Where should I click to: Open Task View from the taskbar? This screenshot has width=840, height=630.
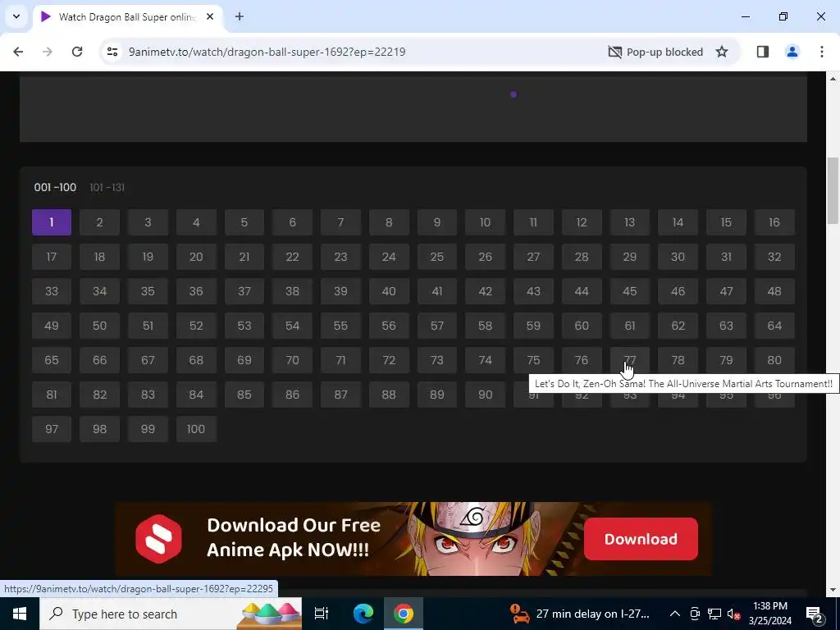tap(322, 614)
